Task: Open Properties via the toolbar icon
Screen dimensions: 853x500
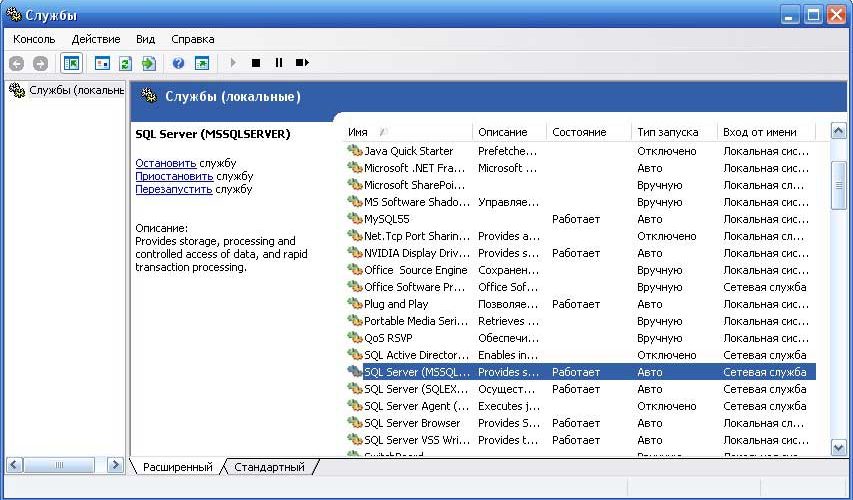Action: [101, 63]
